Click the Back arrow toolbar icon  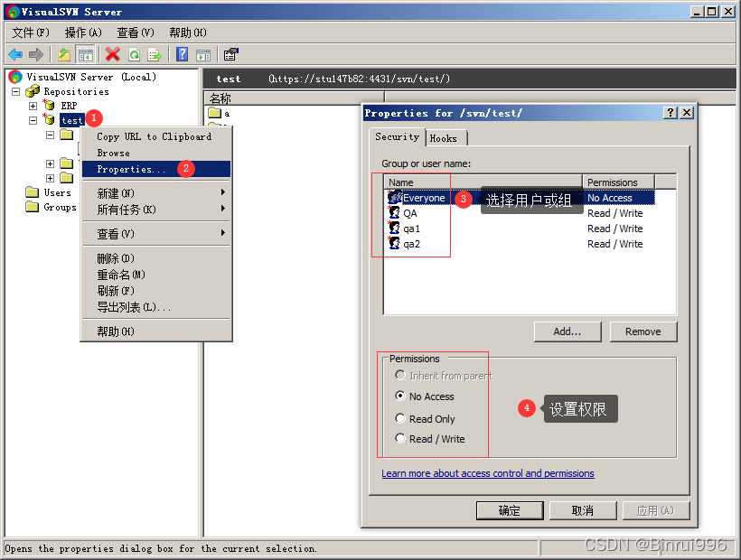point(15,55)
